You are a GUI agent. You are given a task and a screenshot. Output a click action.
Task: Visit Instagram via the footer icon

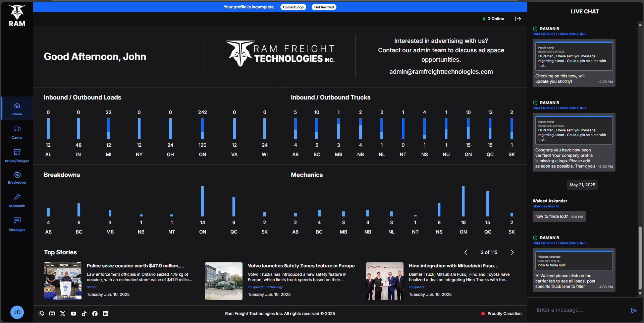(52, 314)
